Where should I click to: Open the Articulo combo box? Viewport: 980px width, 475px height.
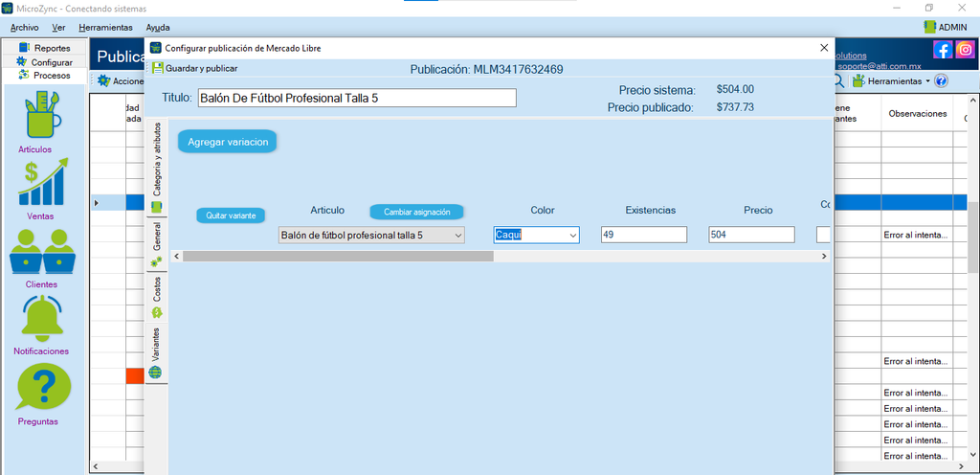(x=371, y=235)
